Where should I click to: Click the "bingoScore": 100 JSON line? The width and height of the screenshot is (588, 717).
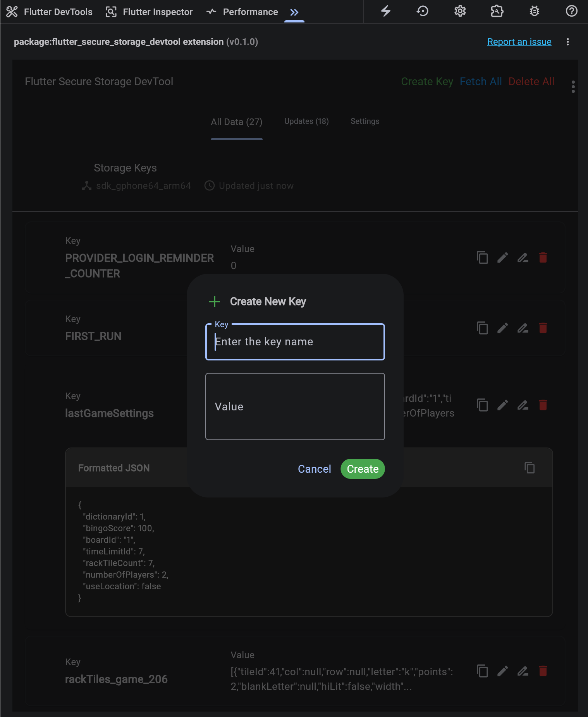tap(118, 528)
